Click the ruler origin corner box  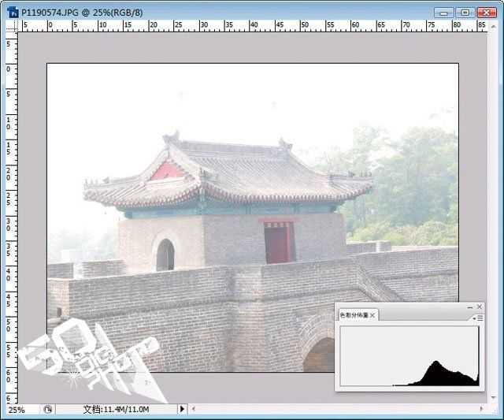pyautogui.click(x=12, y=26)
